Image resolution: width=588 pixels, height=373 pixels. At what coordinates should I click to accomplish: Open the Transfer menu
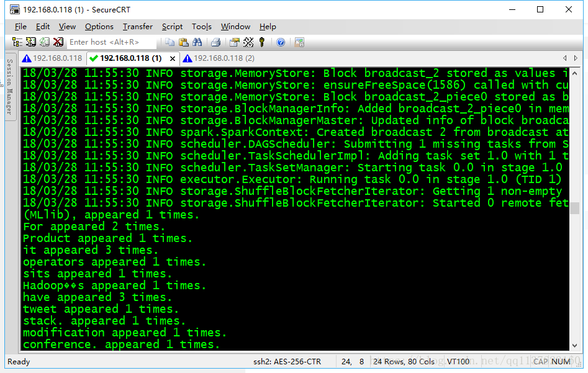[138, 27]
